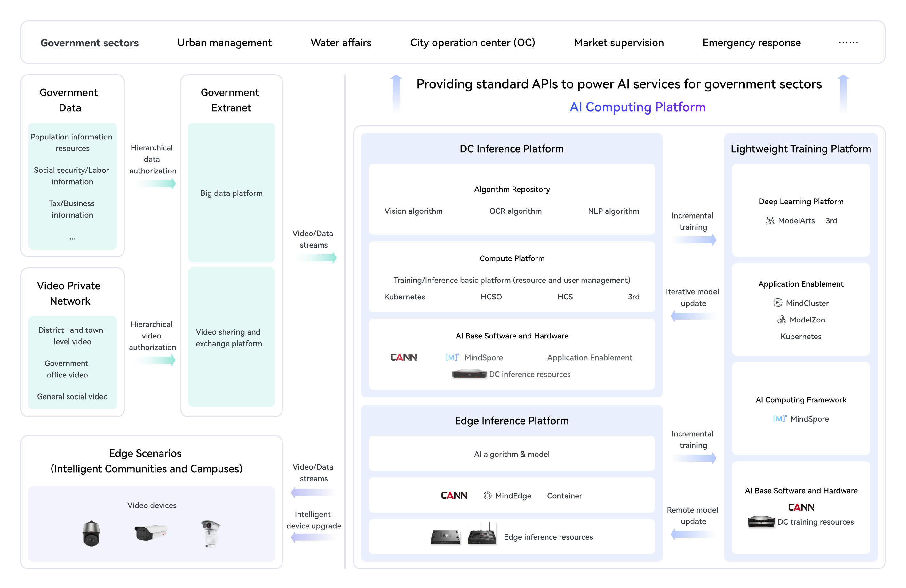The height and width of the screenshot is (588, 906).
Task: Click the white bullet camera device image
Action: (151, 532)
